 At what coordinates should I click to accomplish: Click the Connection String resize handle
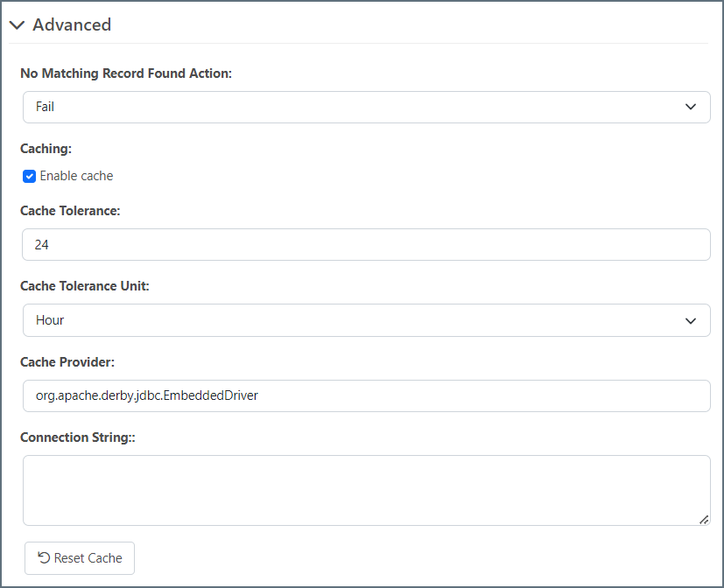(704, 520)
